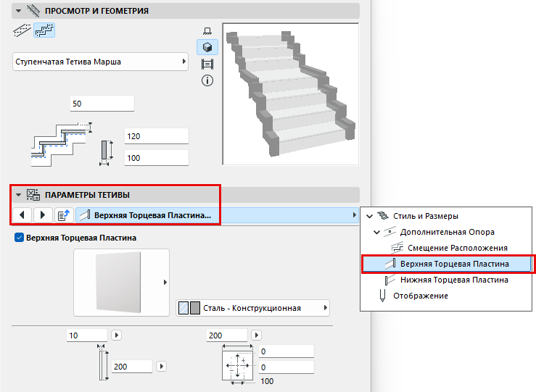Go to previous stringer settings page

(22, 215)
